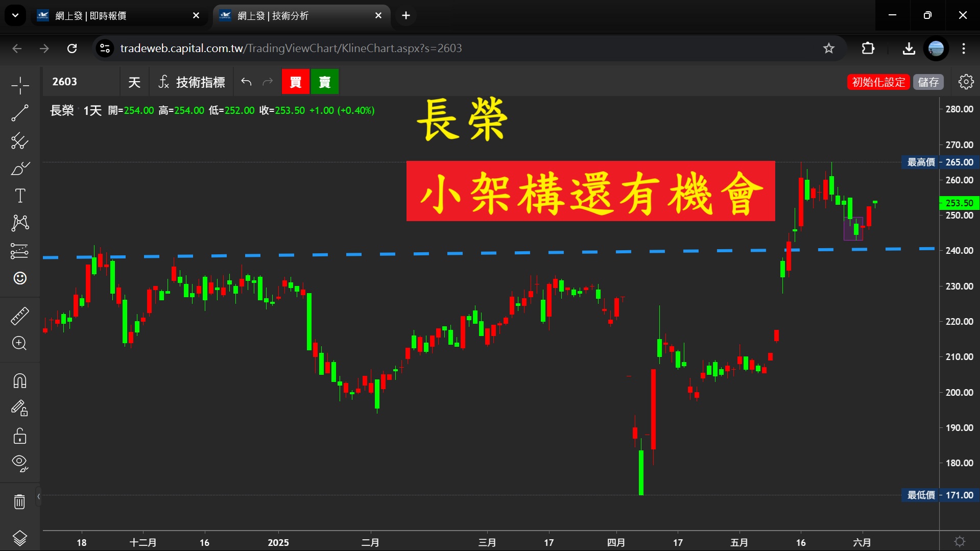This screenshot has width=980, height=551.
Task: Click the 最高價 265.00 price label
Action: pos(940,162)
